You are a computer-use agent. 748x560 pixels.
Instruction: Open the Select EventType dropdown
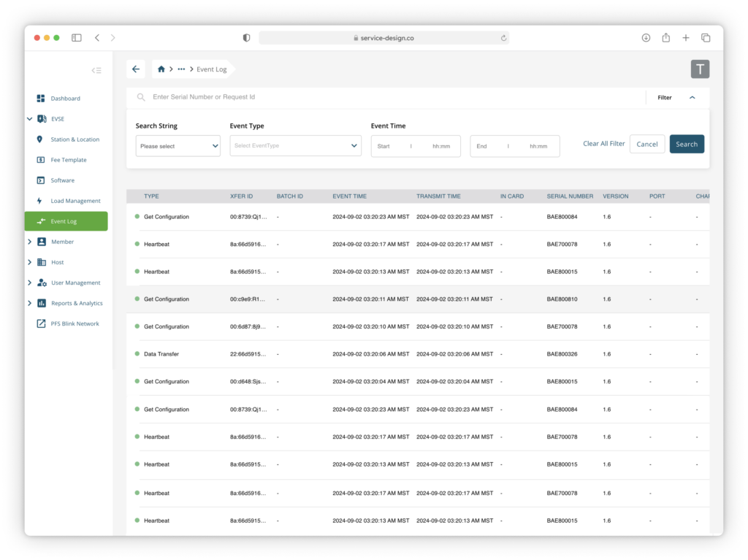[295, 145]
